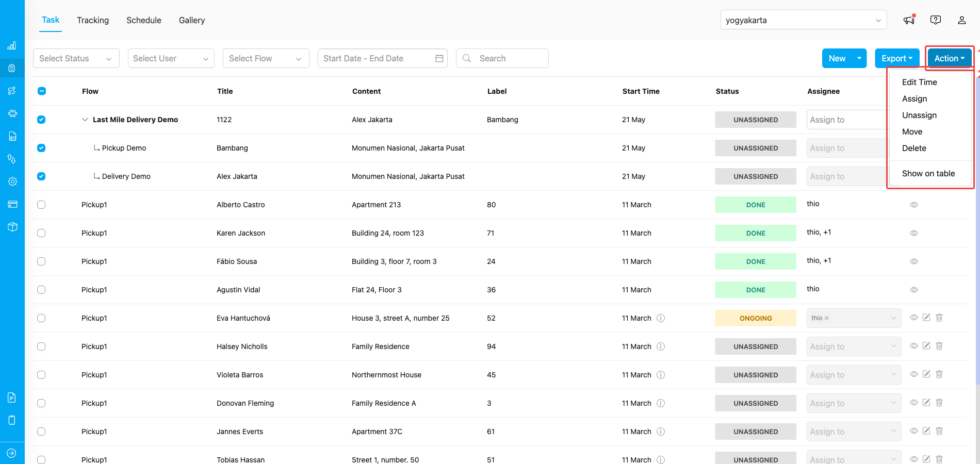Viewport: 980px width, 464px height.
Task: View the Agustin Vidal task via eye icon
Action: [x=914, y=290]
